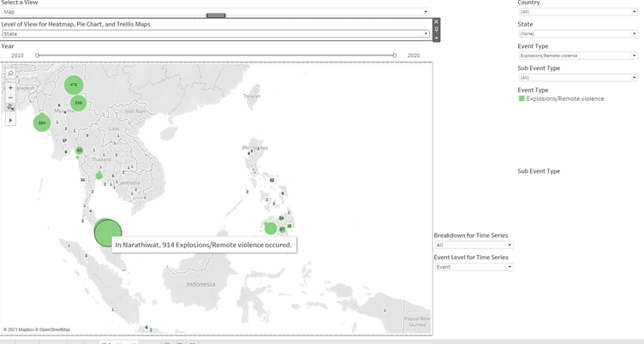Click the OpenStreetMap attribution link

54,329
